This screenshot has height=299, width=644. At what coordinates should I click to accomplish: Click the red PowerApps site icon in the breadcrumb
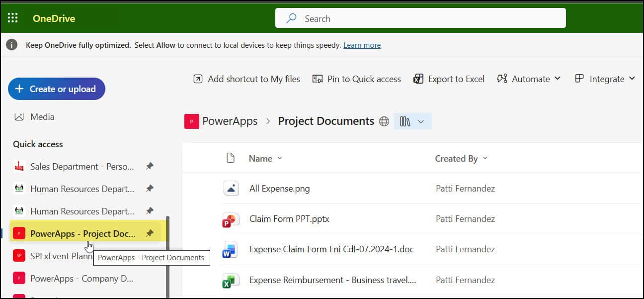[192, 121]
